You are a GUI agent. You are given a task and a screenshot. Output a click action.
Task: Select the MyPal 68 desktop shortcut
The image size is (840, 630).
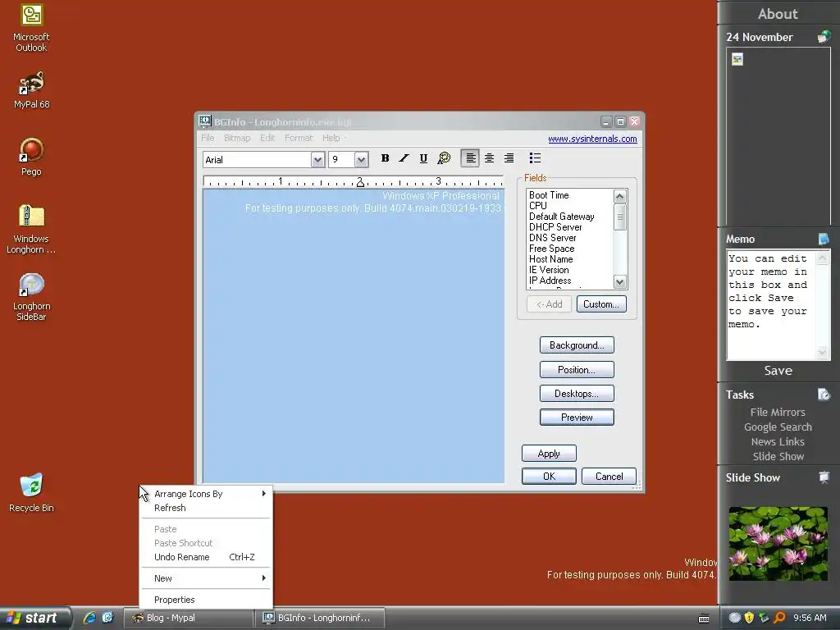31,90
